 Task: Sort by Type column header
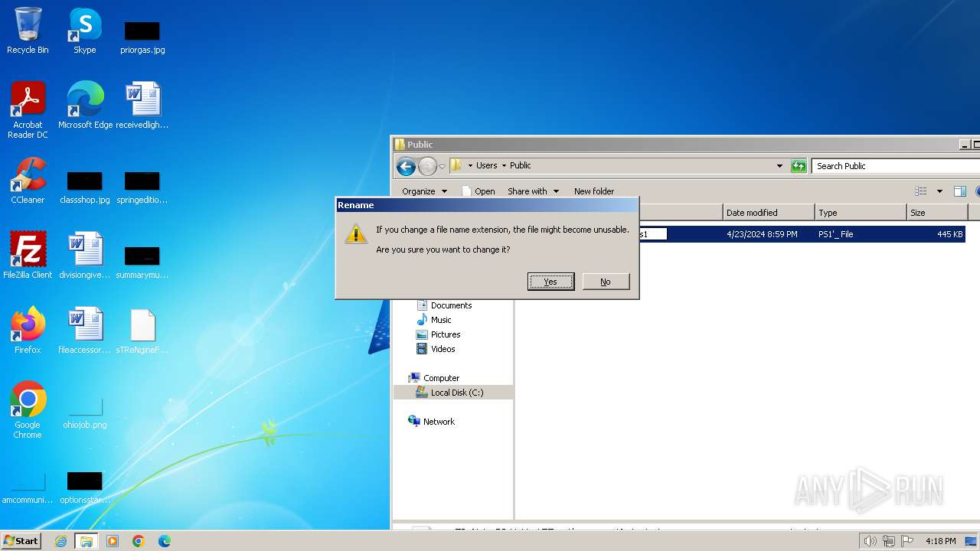coord(861,213)
